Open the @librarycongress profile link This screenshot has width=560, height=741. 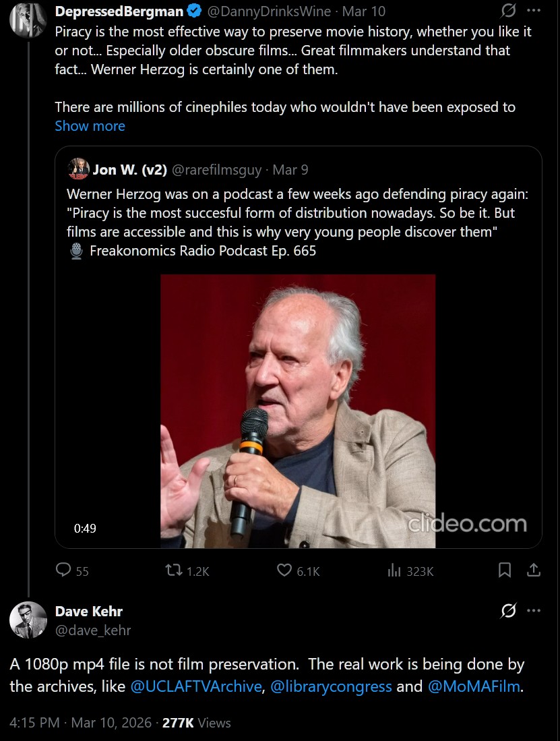point(331,686)
